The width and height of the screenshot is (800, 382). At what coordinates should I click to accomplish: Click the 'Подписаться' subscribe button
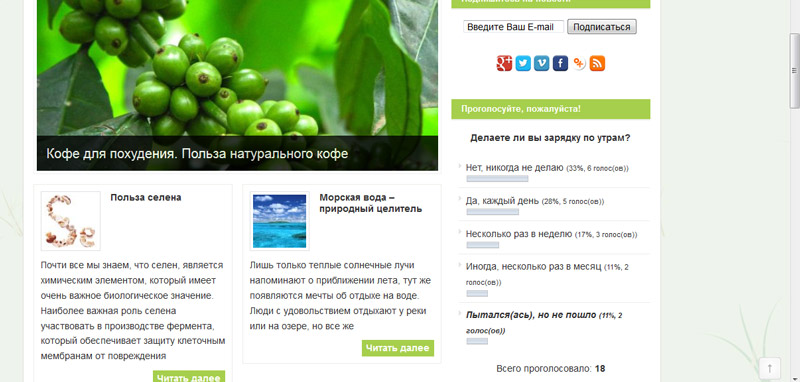602,27
